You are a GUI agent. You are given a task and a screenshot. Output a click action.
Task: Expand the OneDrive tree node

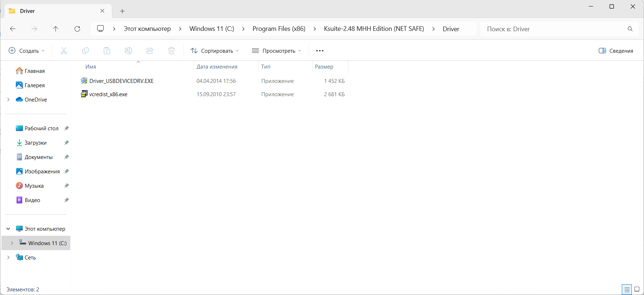tap(8, 99)
